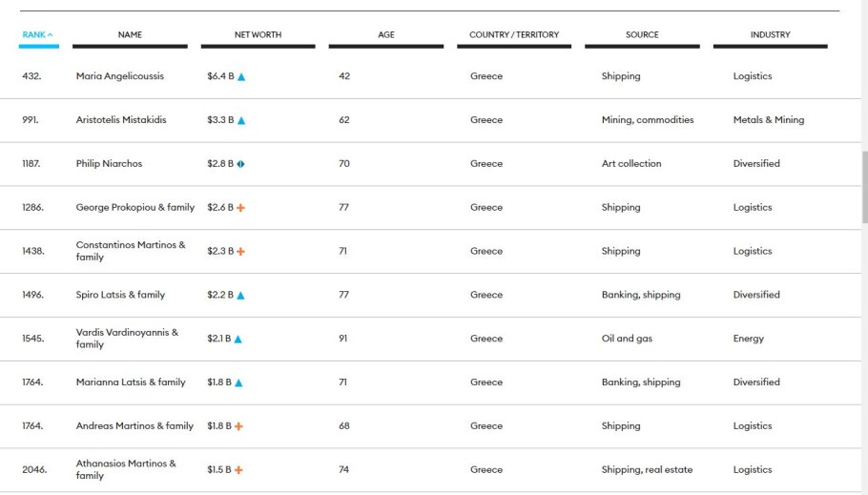Screen dimensions: 868x495
Task: Click the Industry column header
Action: tap(770, 35)
